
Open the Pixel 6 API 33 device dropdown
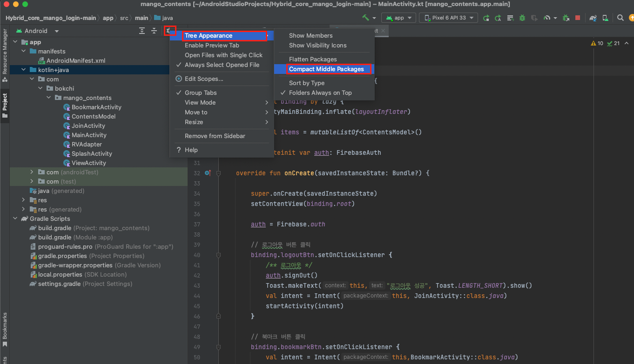pos(448,18)
